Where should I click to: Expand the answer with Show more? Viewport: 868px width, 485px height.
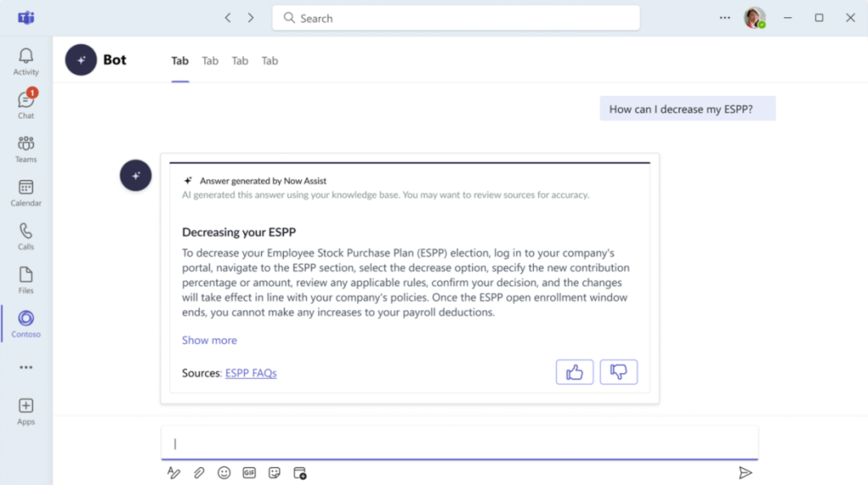coord(209,340)
